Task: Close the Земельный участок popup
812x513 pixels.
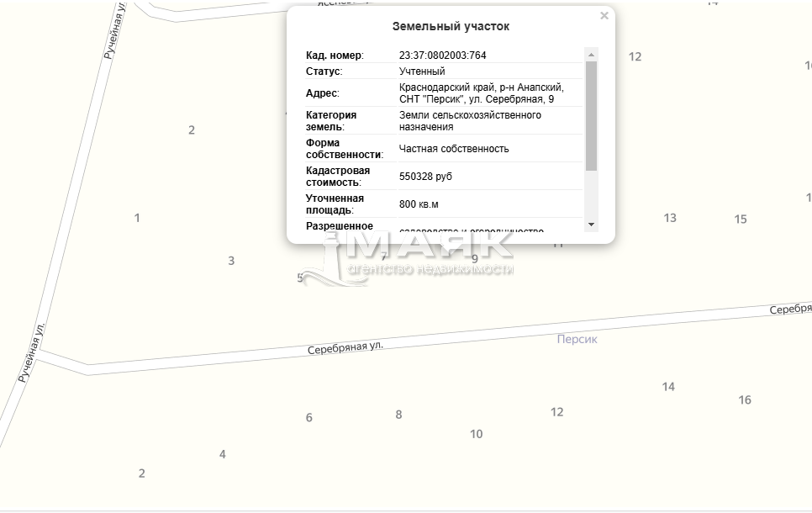Action: (604, 16)
